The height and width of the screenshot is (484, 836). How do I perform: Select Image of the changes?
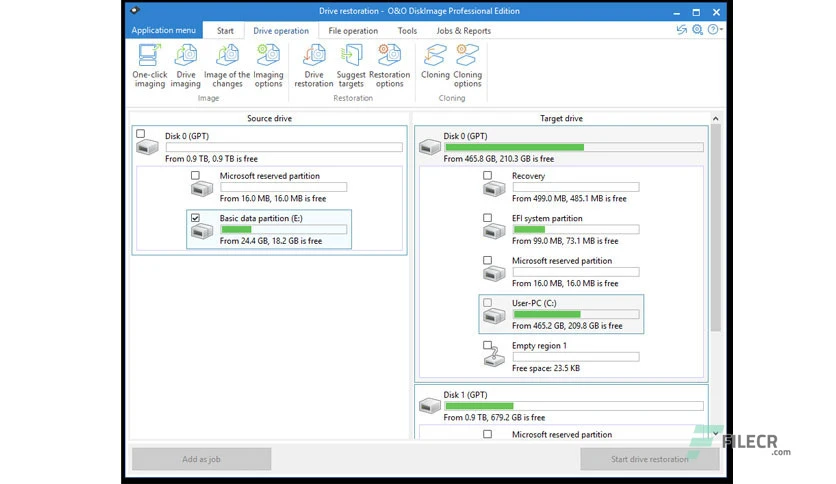tap(227, 66)
